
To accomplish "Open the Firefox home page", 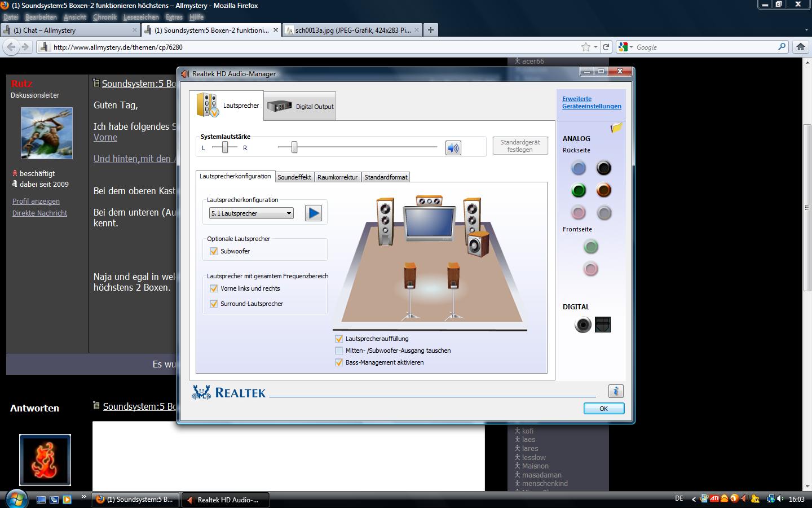I will point(800,47).
